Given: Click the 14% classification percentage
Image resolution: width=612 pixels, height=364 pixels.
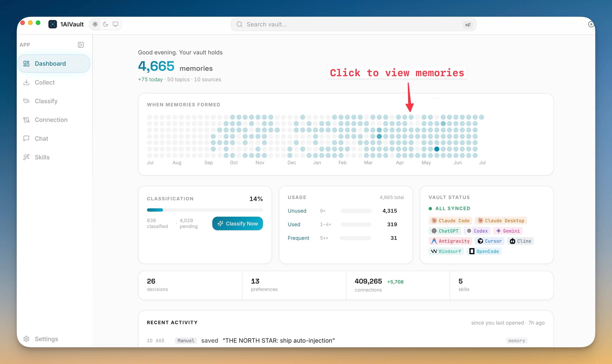Looking at the screenshot, I should click(256, 199).
